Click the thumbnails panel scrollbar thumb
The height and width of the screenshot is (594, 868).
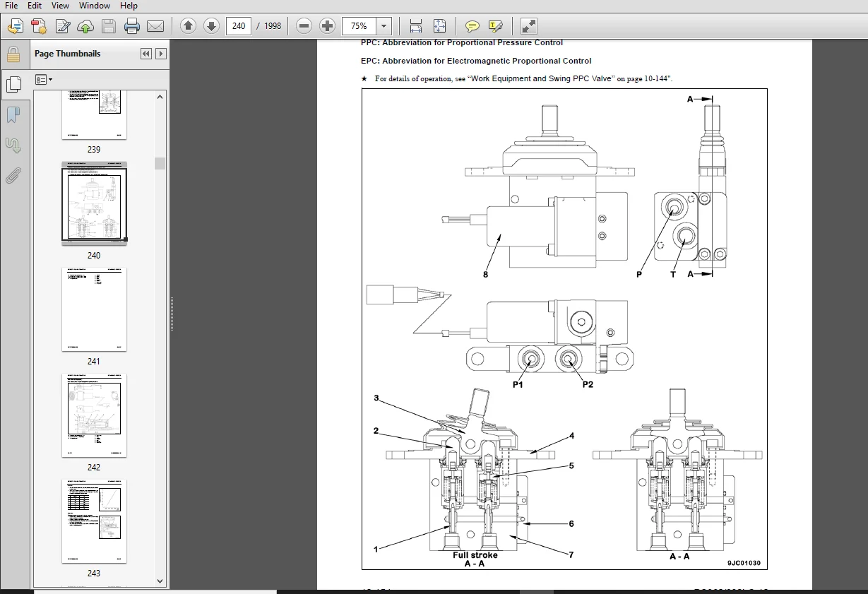tap(160, 163)
